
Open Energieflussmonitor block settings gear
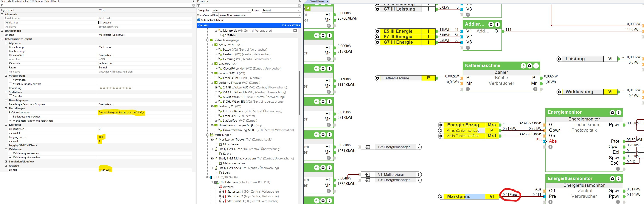point(612,179)
